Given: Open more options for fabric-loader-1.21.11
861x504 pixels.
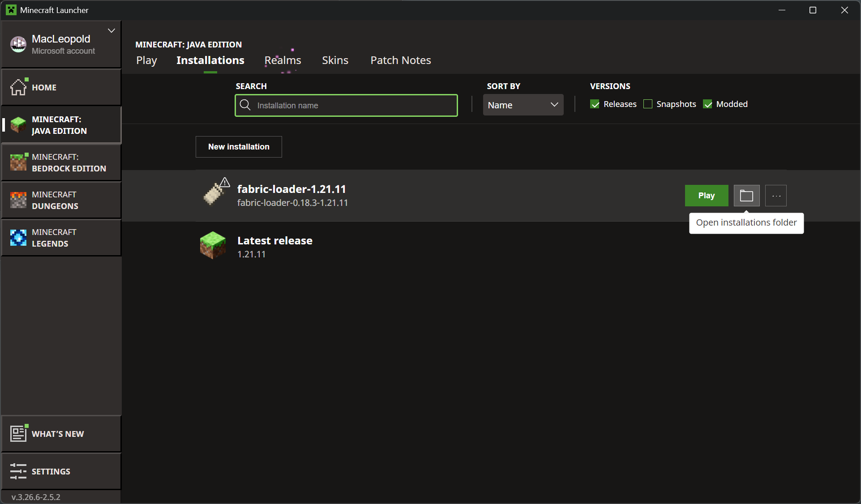Looking at the screenshot, I should [775, 196].
